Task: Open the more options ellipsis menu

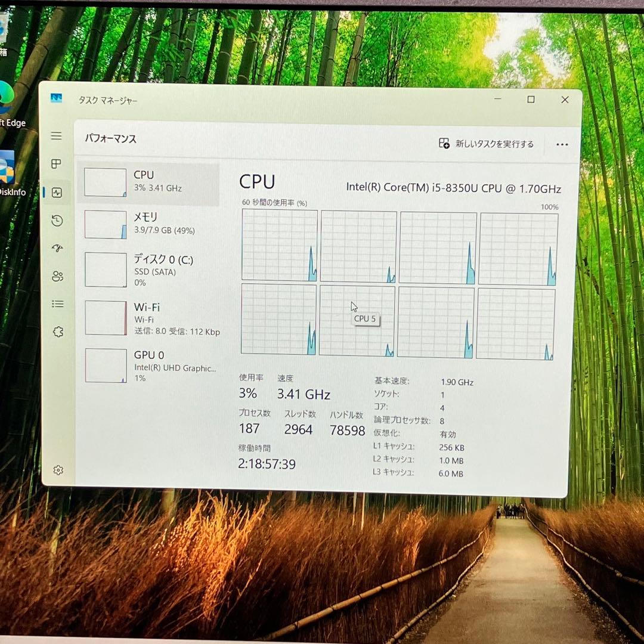Action: tap(561, 144)
